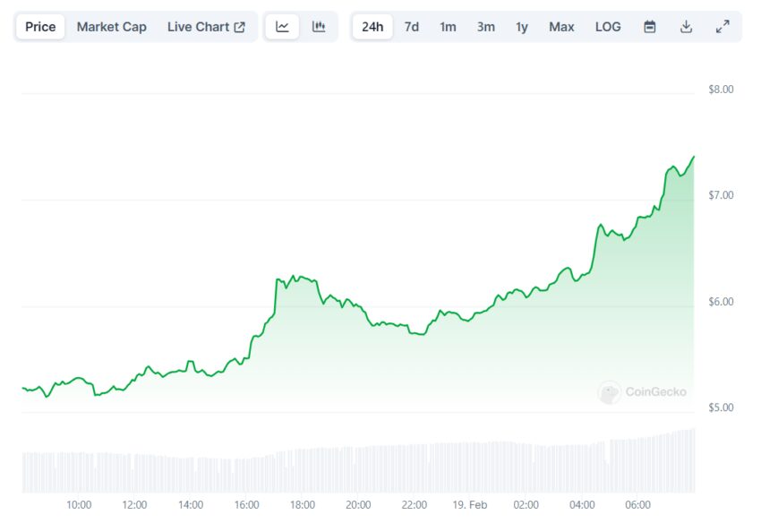Open Live Chart external link
761x532 pixels.
(x=206, y=27)
